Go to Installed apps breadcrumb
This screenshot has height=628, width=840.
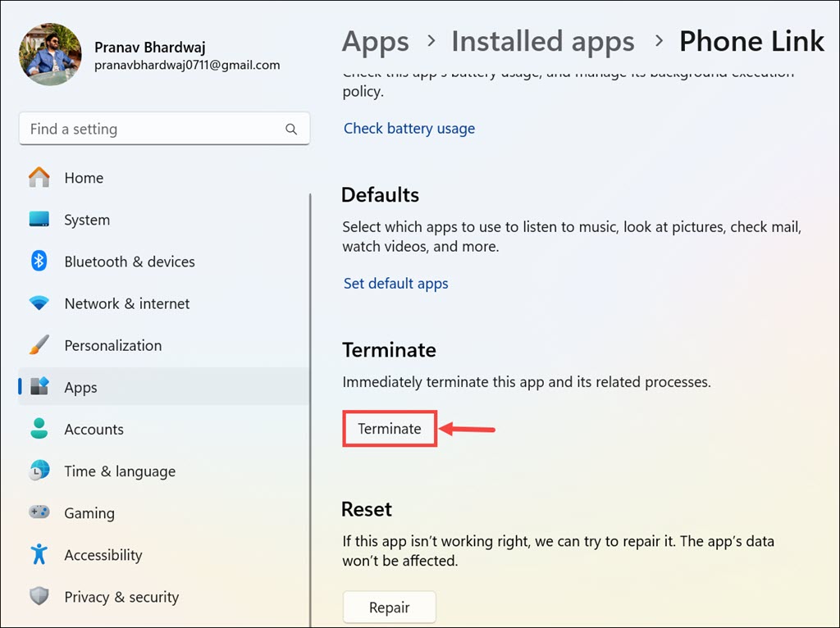(x=542, y=41)
